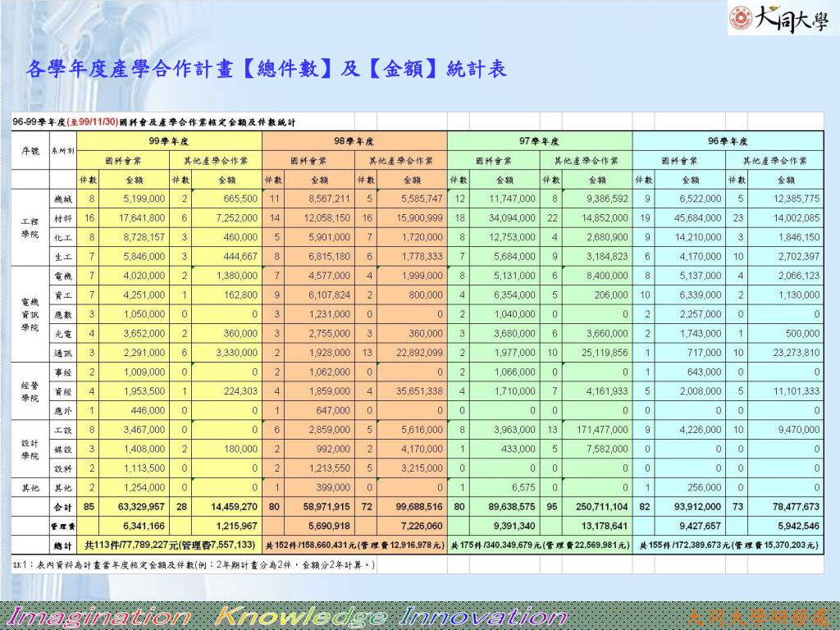The image size is (840, 630).
Task: Click the 97學年度 column header
Action: click(x=540, y=141)
